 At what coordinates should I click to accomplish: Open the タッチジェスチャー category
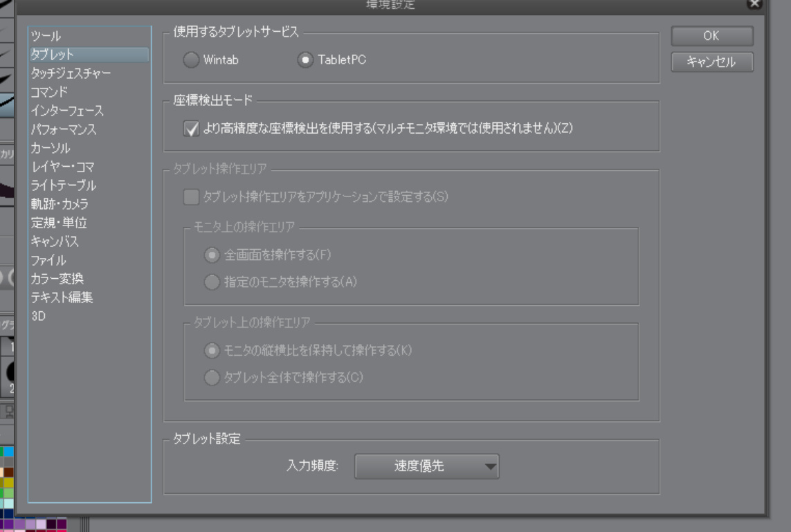(x=89, y=73)
